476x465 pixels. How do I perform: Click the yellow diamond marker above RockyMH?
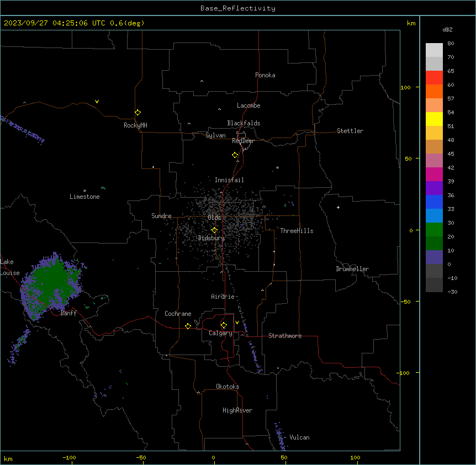(x=138, y=113)
